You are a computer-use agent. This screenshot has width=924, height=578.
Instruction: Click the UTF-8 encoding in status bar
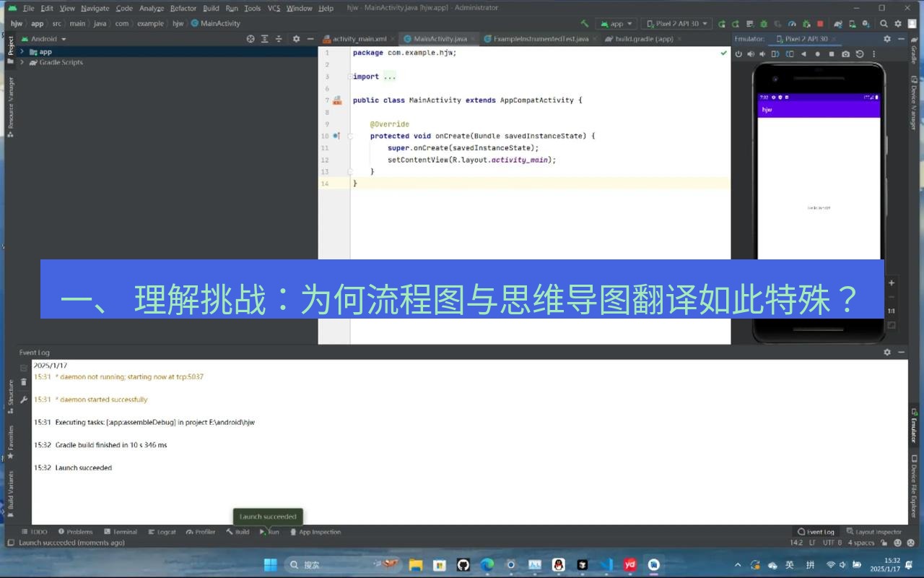point(832,543)
